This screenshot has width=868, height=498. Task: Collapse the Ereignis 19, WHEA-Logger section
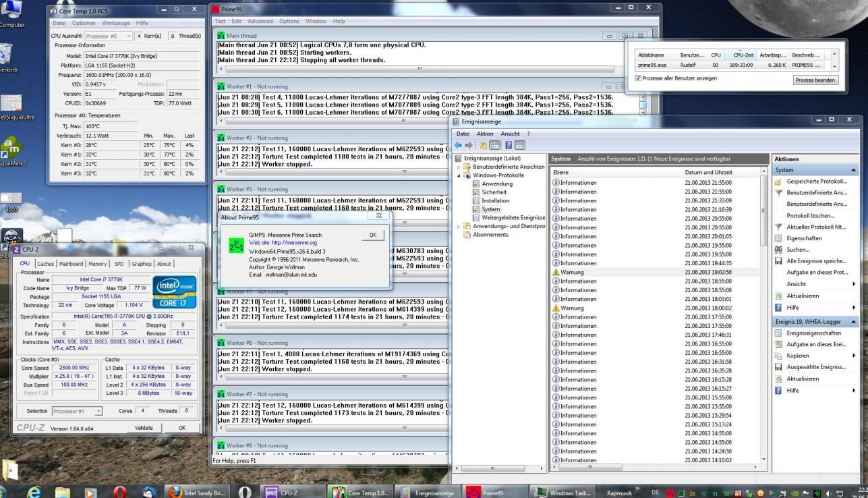point(854,322)
